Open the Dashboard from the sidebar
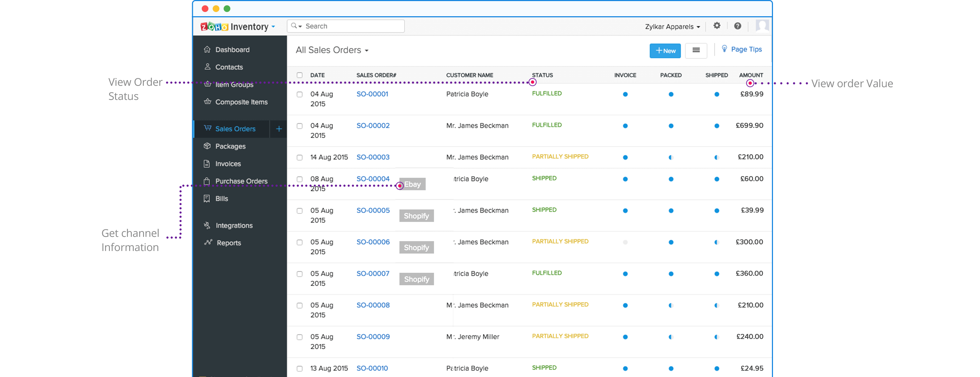 click(232, 49)
